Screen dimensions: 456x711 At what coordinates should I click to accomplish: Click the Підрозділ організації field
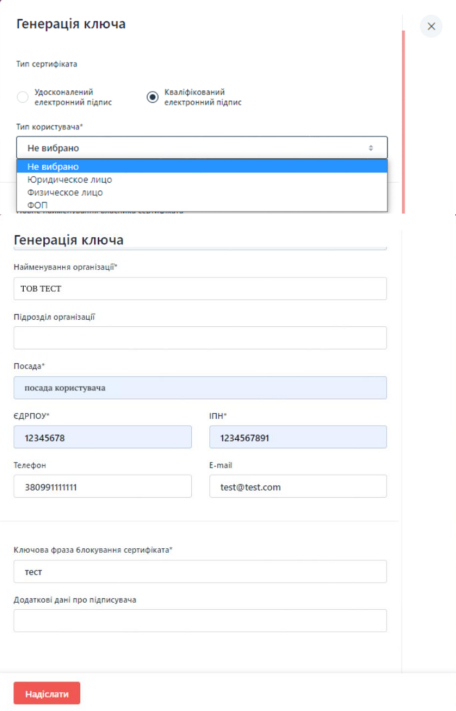[x=200, y=338]
